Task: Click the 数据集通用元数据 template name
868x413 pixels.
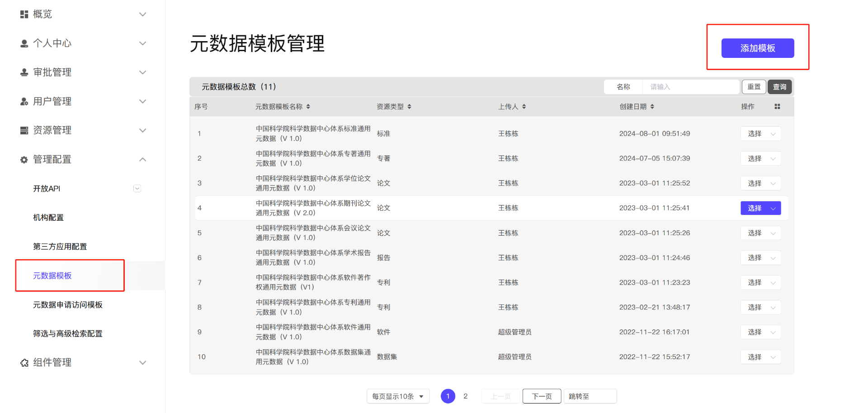Action: 313,357
